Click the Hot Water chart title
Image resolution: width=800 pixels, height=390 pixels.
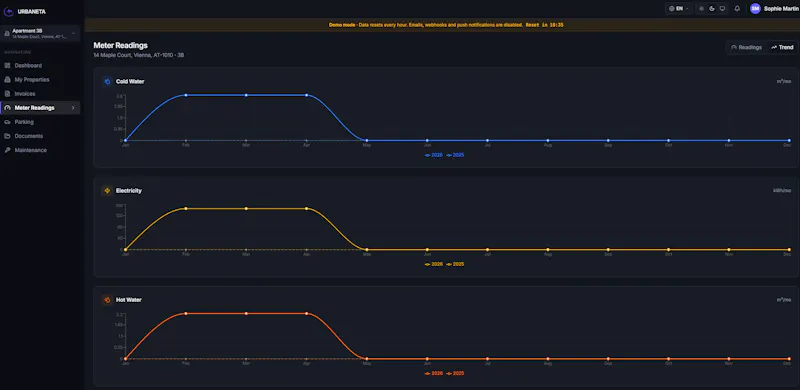pyautogui.click(x=129, y=300)
